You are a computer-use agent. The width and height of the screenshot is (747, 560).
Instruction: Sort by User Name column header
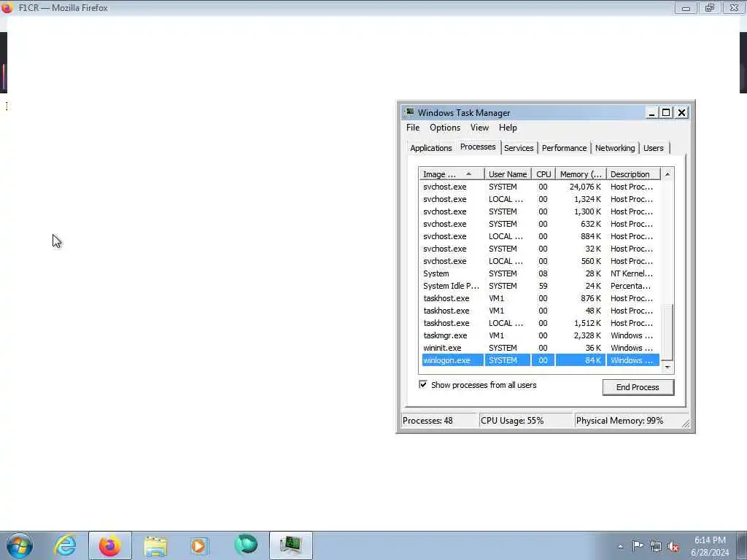508,174
